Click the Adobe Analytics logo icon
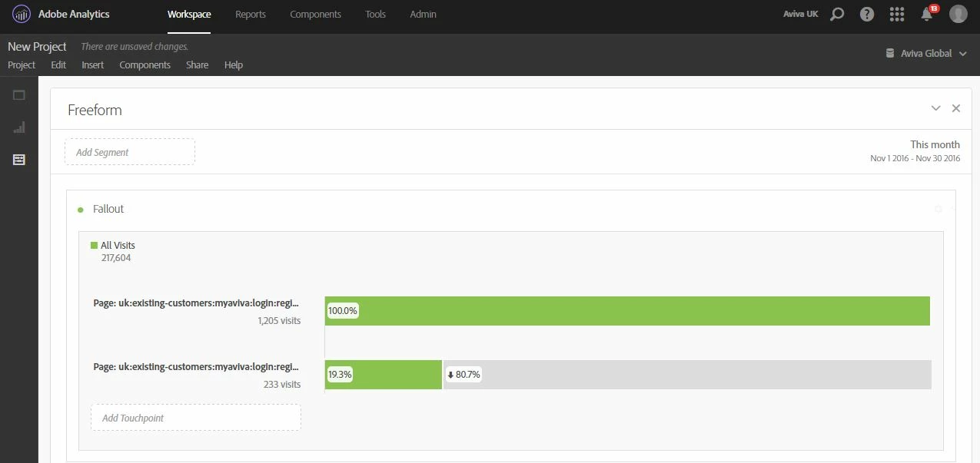Screen dimensions: 980x463 (22, 15)
